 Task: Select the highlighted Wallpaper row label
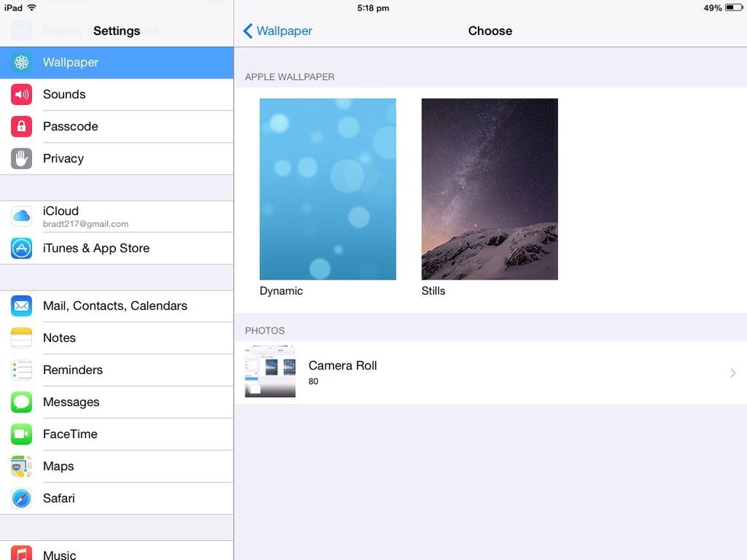click(70, 62)
